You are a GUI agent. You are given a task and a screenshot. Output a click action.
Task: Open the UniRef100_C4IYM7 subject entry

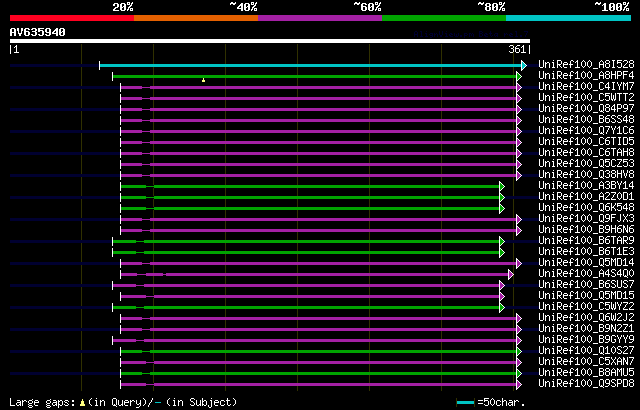[x=586, y=86]
